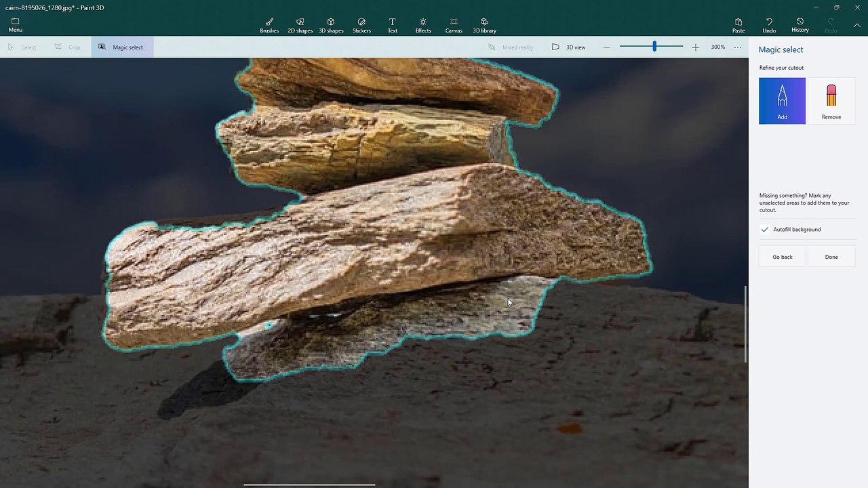Viewport: 868px width, 488px height.
Task: Open the Brushes tool
Action: pos(269,26)
